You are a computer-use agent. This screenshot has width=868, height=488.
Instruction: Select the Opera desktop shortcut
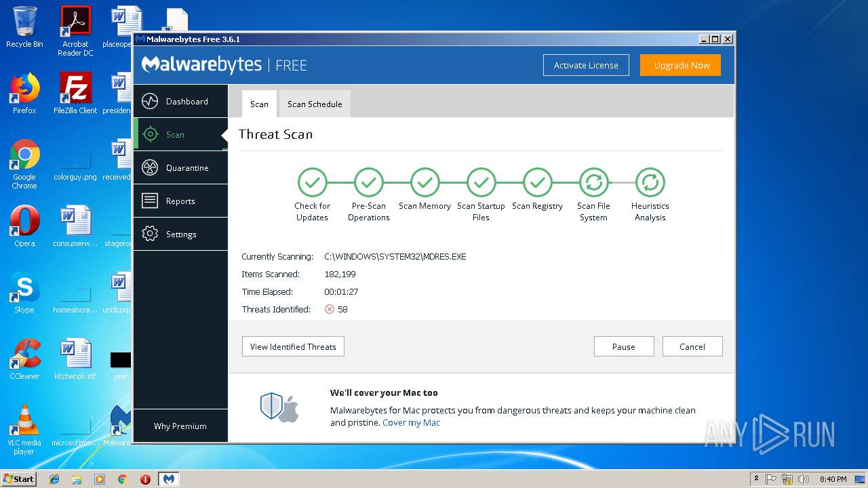24,226
